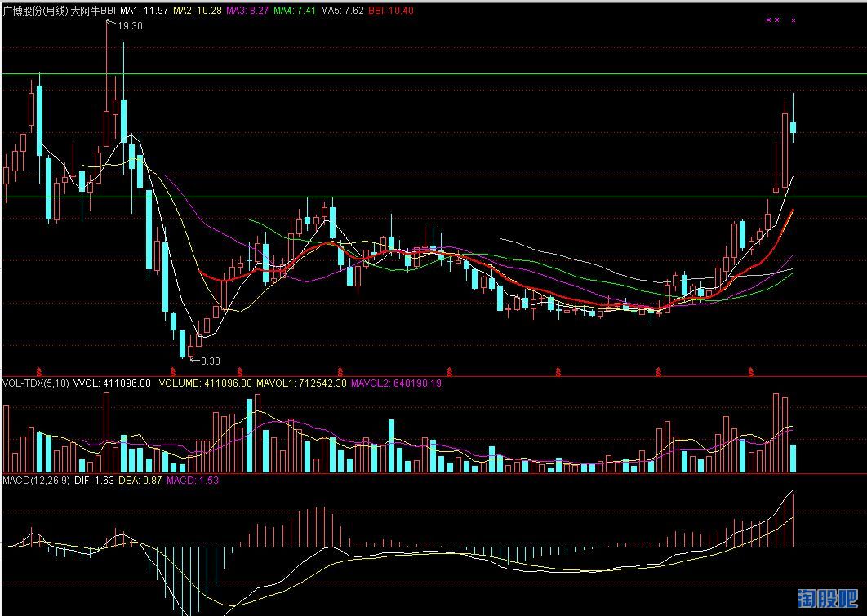The height and width of the screenshot is (616, 867).
Task: Click the leftmost red $ marker
Action: coord(38,371)
